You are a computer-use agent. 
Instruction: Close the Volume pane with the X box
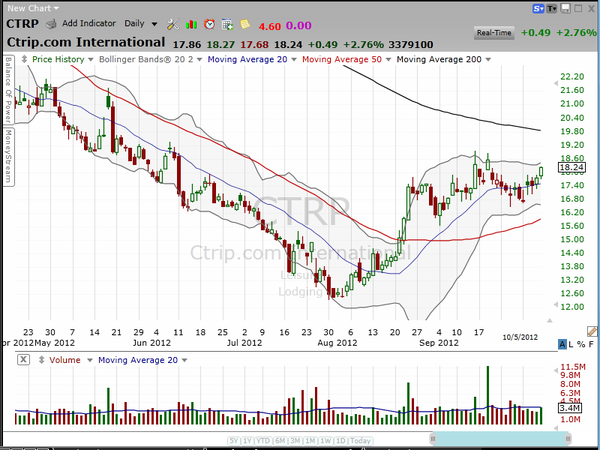tap(23, 360)
